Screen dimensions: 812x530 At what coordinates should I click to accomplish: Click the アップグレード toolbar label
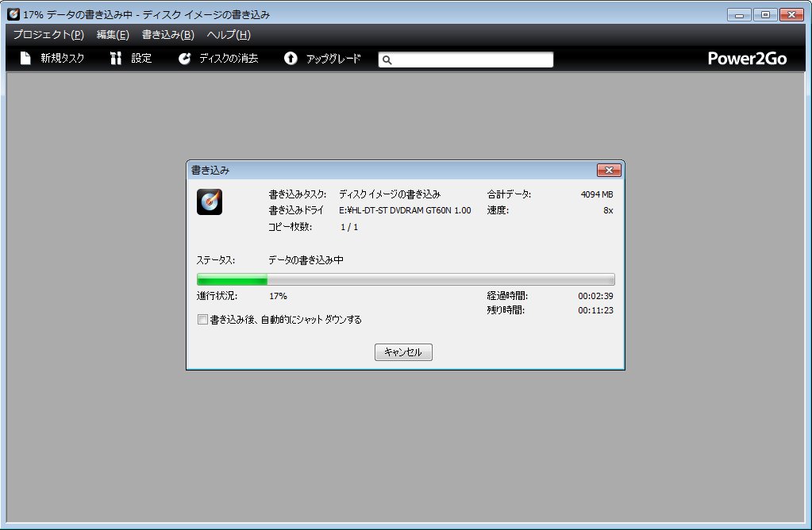[x=333, y=59]
